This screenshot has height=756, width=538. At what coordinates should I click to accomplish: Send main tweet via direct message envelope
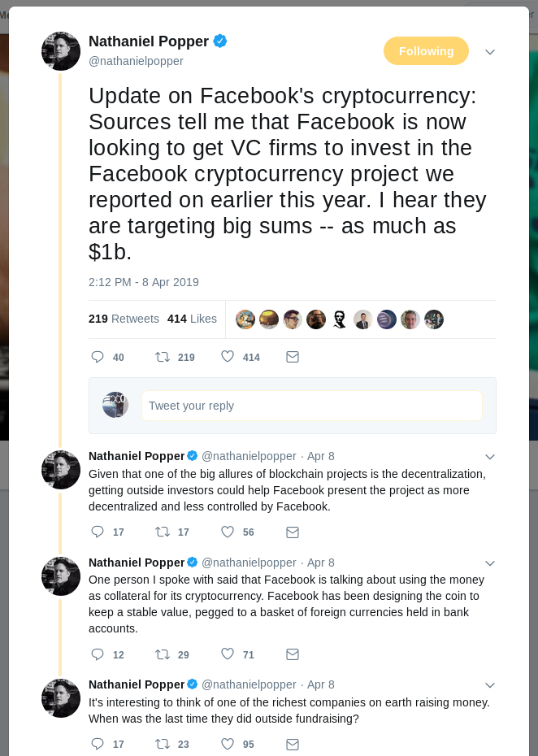click(x=293, y=357)
